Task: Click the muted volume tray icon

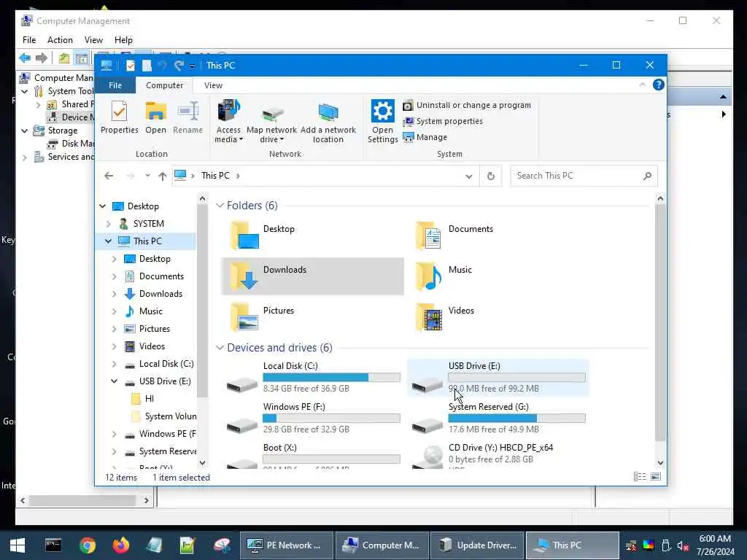Action: [x=683, y=545]
